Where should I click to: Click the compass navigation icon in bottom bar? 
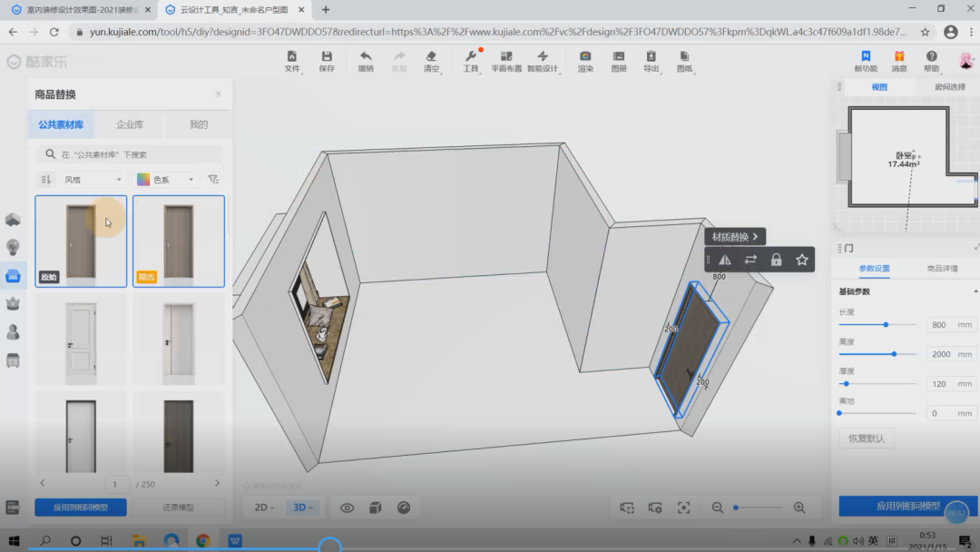pyautogui.click(x=404, y=508)
